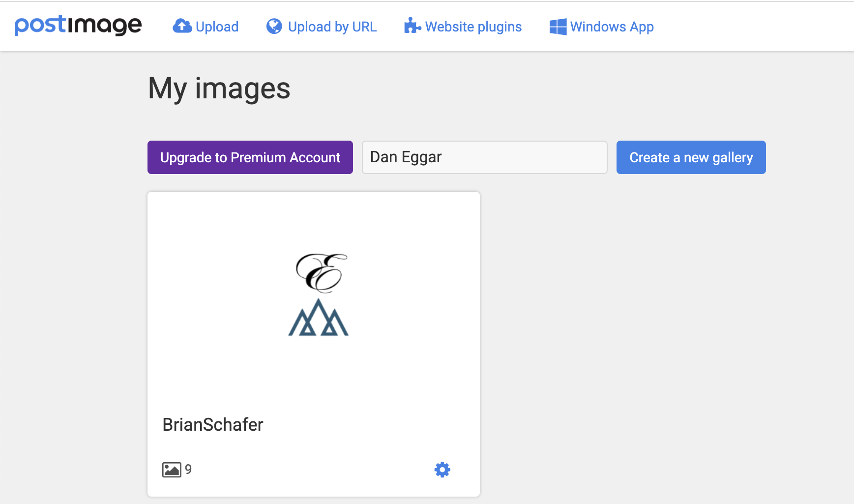Open the BrianSchafer gallery title
This screenshot has height=504, width=854.
[213, 424]
